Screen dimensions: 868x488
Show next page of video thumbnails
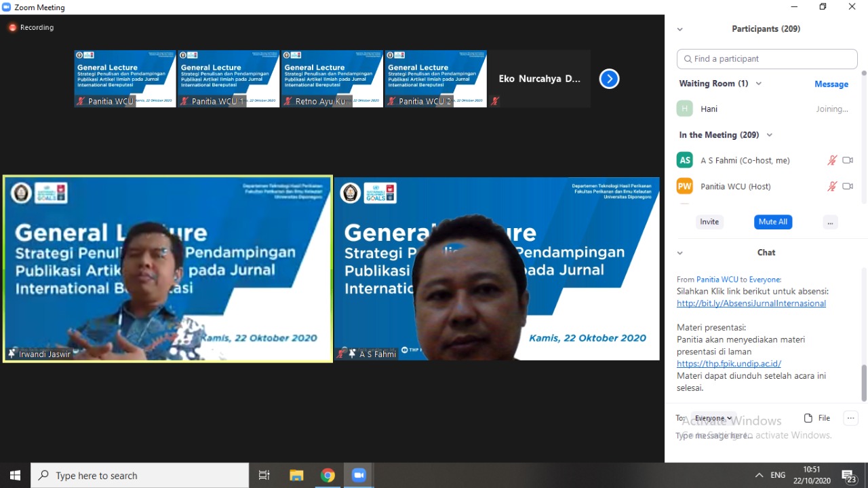609,79
